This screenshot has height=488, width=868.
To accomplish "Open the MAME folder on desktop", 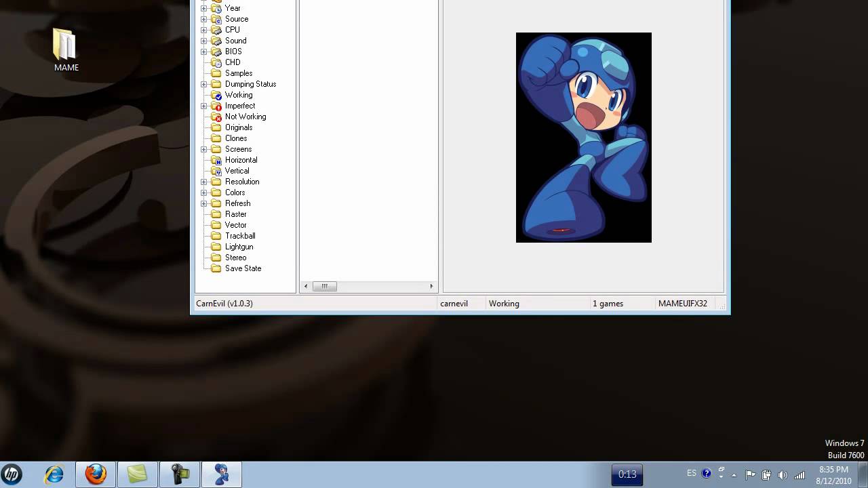I will coord(66,49).
